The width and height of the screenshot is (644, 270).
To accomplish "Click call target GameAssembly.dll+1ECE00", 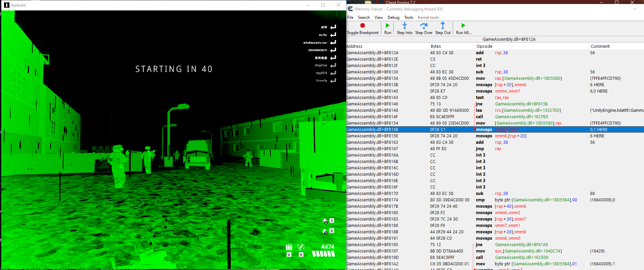I will pos(522,258).
